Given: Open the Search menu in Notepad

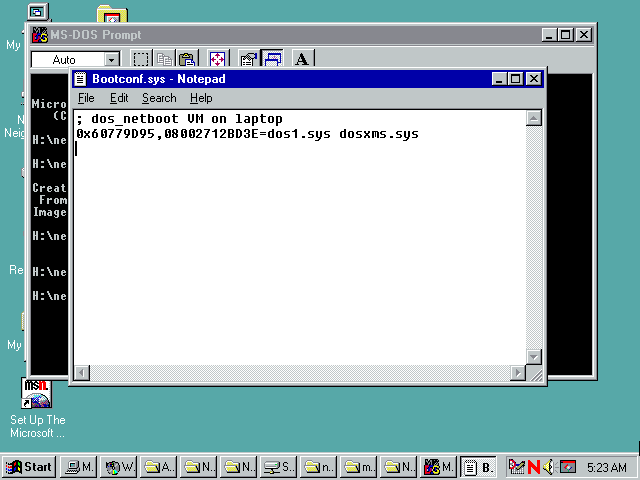Looking at the screenshot, I should tap(158, 98).
